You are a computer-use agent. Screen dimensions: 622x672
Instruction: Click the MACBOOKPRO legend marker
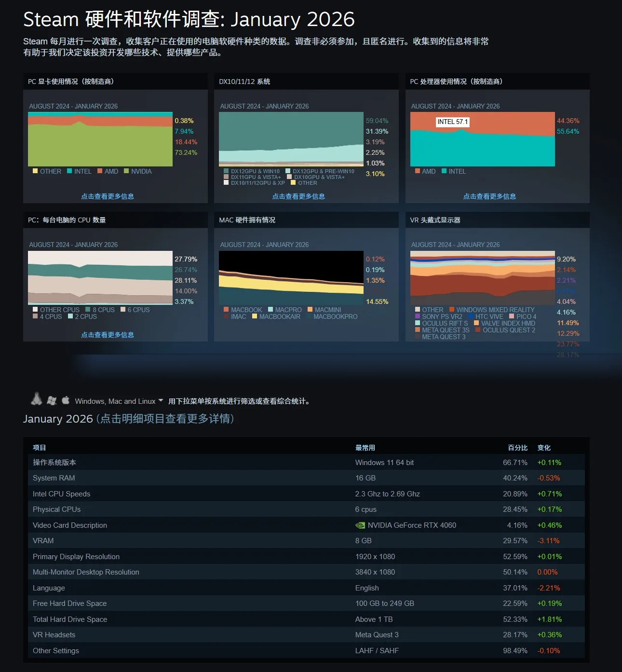click(x=309, y=316)
